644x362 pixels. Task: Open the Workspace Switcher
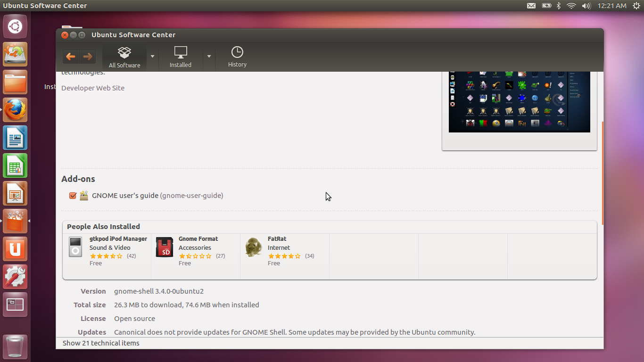pos(15,304)
